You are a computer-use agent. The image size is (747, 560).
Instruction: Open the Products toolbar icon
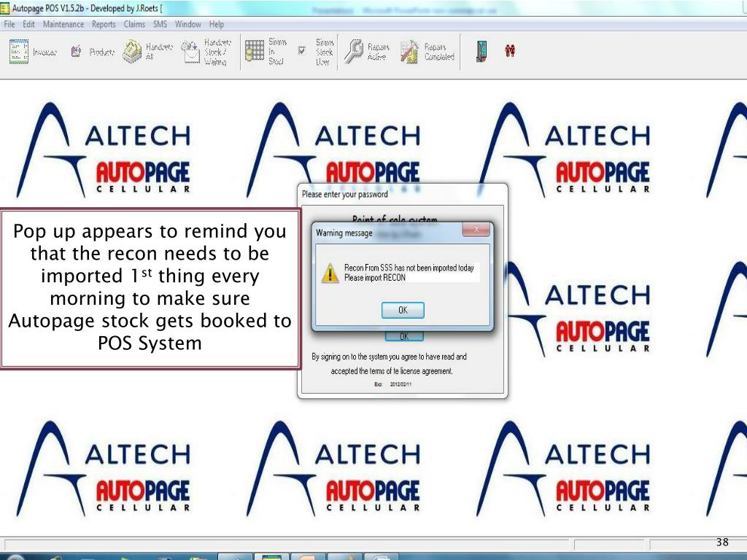[x=76, y=52]
